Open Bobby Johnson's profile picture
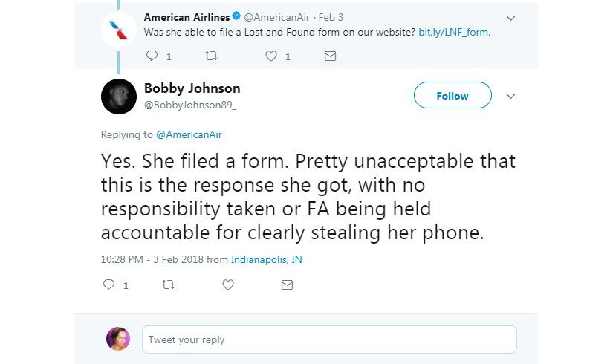613x364 pixels. 119,97
